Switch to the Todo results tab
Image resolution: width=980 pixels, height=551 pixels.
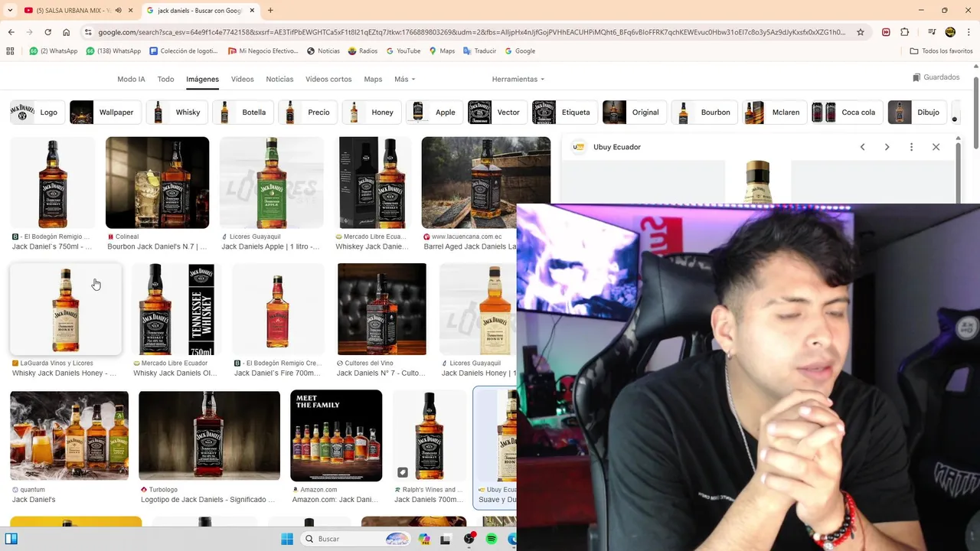[165, 79]
